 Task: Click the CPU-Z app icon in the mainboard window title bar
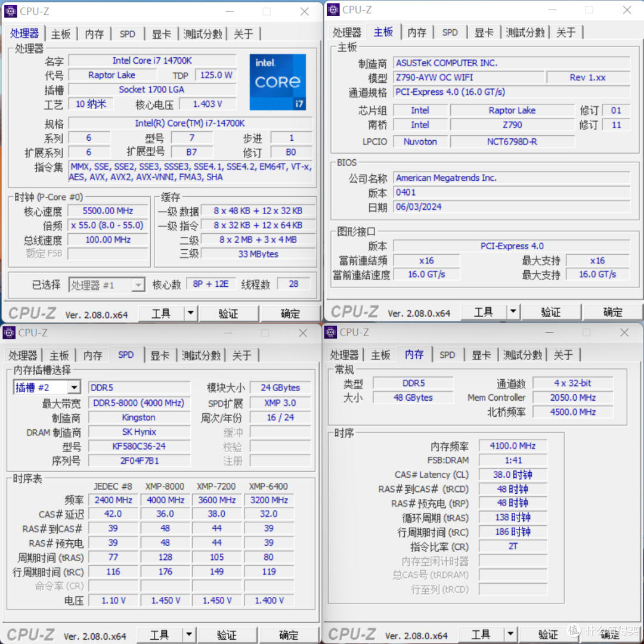point(333,10)
